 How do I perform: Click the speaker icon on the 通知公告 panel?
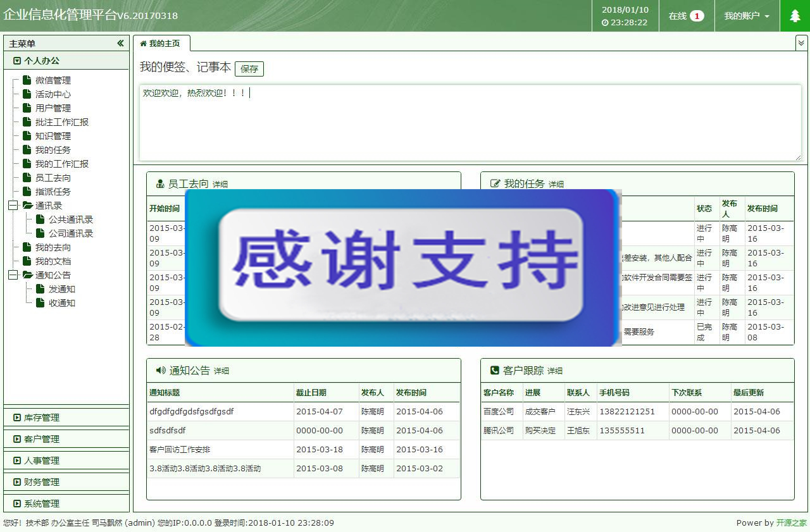[159, 371]
